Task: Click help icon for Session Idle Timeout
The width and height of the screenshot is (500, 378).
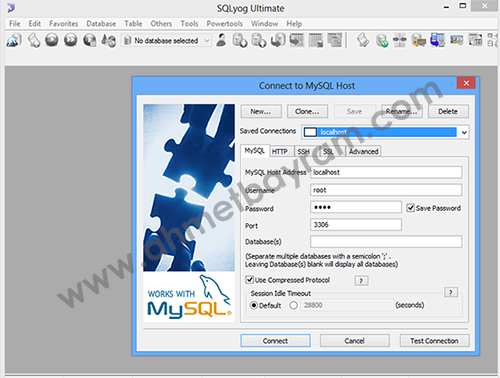Action: (451, 292)
